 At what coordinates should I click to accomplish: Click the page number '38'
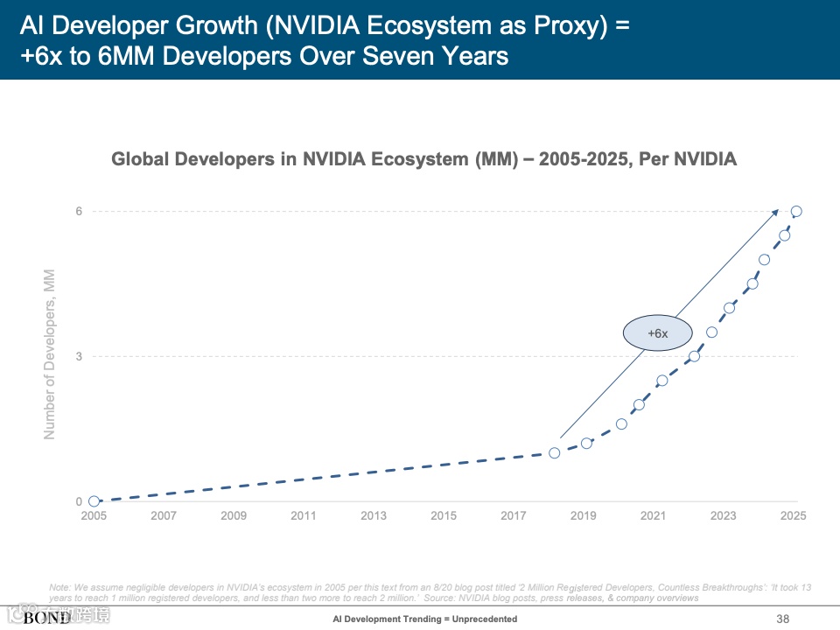pos(782,619)
